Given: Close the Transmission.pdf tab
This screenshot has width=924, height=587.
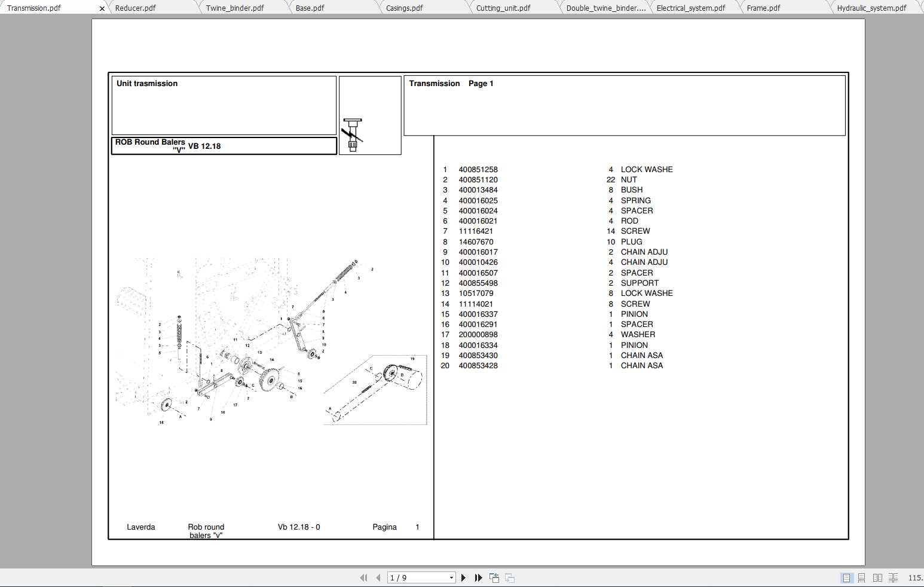Looking at the screenshot, I should pos(102,8).
